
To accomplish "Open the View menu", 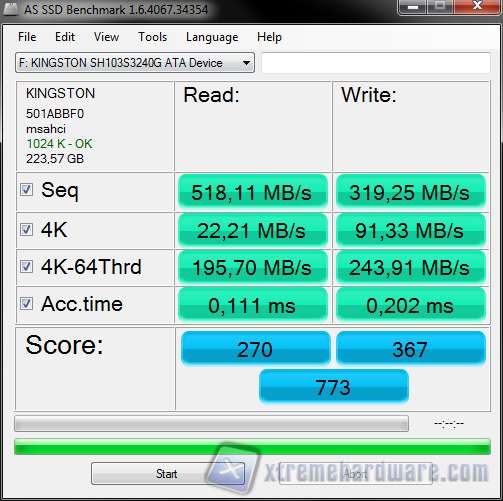I will [x=106, y=37].
